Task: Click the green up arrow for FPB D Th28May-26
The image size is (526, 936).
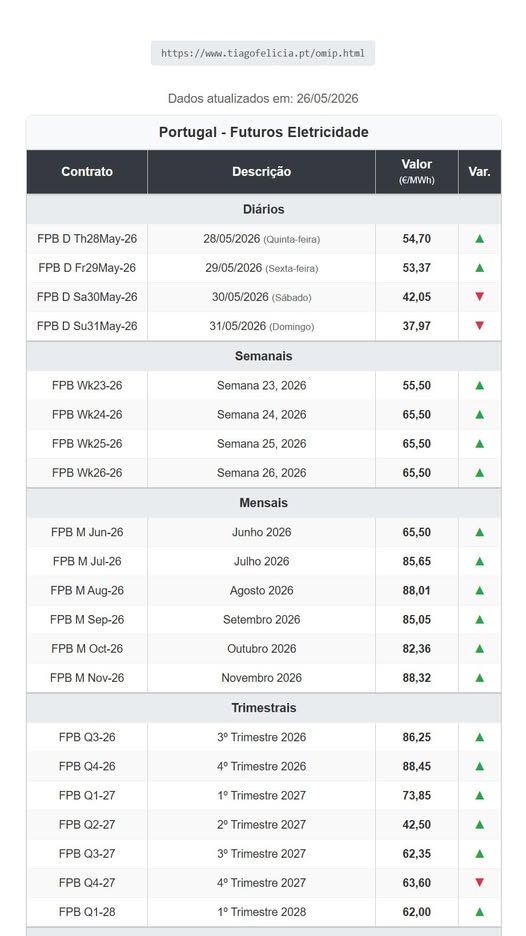Action: (479, 239)
